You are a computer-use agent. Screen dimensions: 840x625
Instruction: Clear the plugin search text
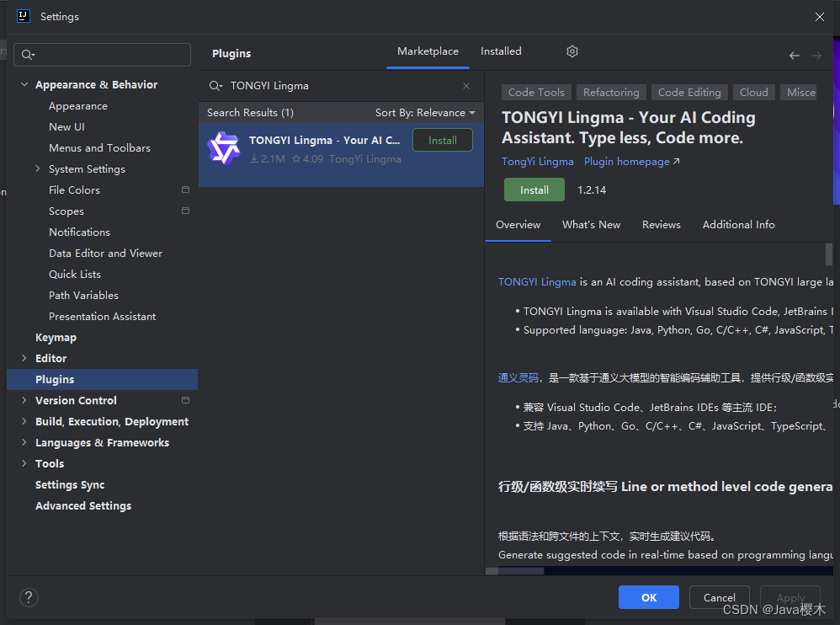pos(466,86)
